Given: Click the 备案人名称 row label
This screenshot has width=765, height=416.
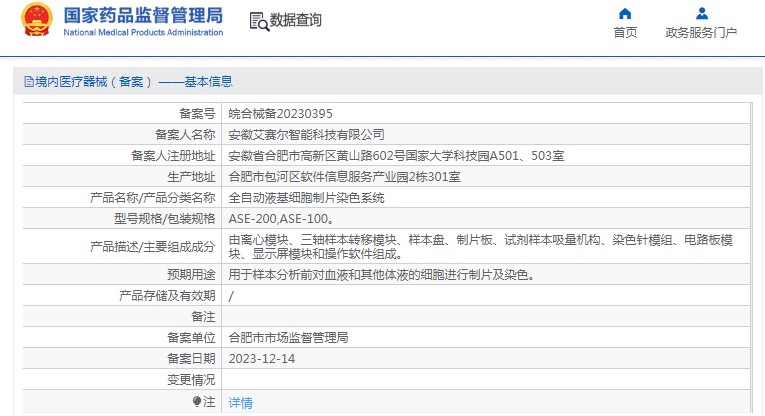Looking at the screenshot, I should (185, 135).
